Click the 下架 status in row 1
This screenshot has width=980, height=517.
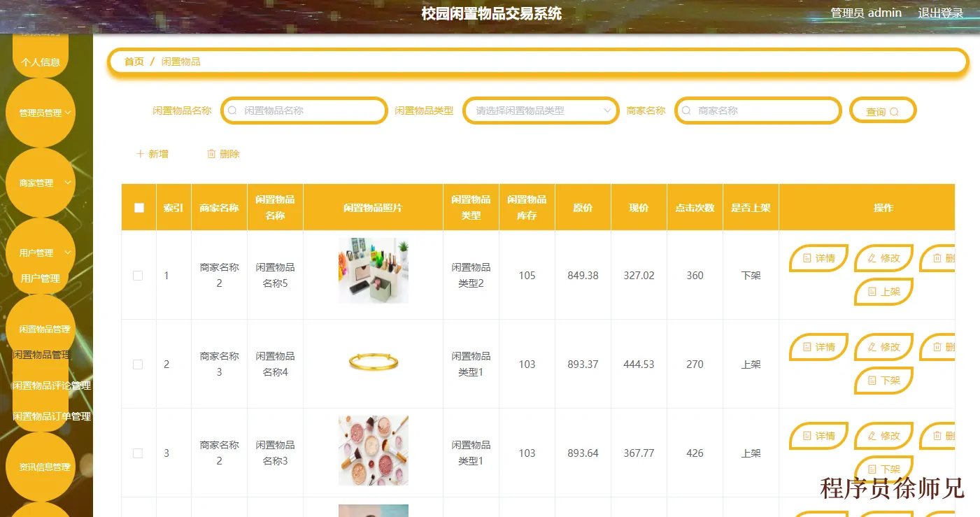pyautogui.click(x=751, y=276)
